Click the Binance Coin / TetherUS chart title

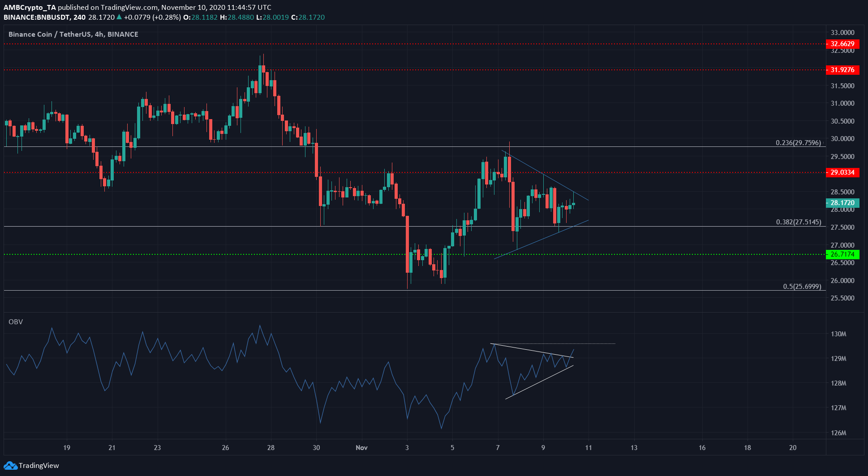point(73,34)
